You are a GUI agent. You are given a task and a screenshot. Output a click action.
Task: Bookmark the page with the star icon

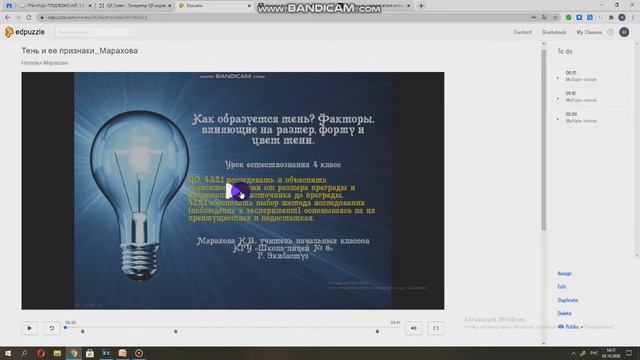click(x=556, y=18)
